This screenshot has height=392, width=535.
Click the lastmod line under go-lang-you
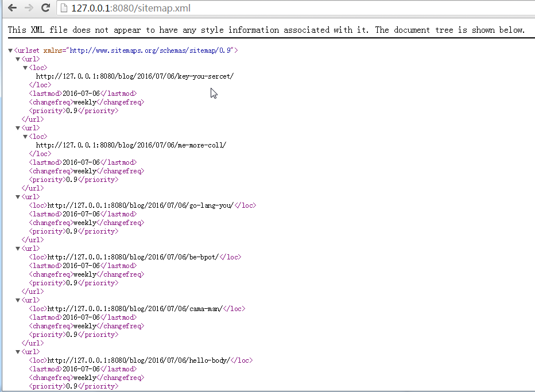point(83,214)
